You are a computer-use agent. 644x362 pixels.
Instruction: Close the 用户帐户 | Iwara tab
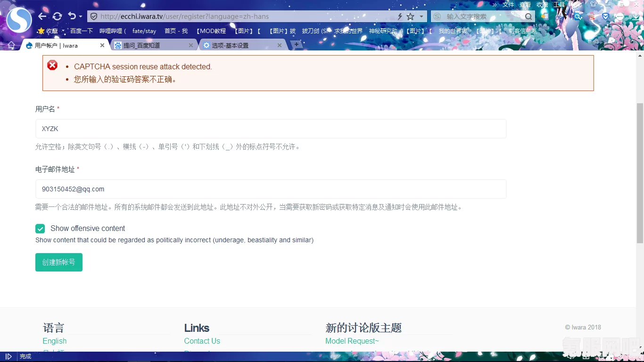point(102,46)
